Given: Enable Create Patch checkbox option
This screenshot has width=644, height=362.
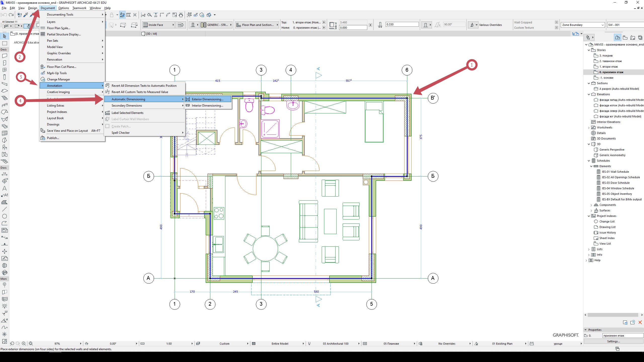Looking at the screenshot, I should click(x=121, y=126).
